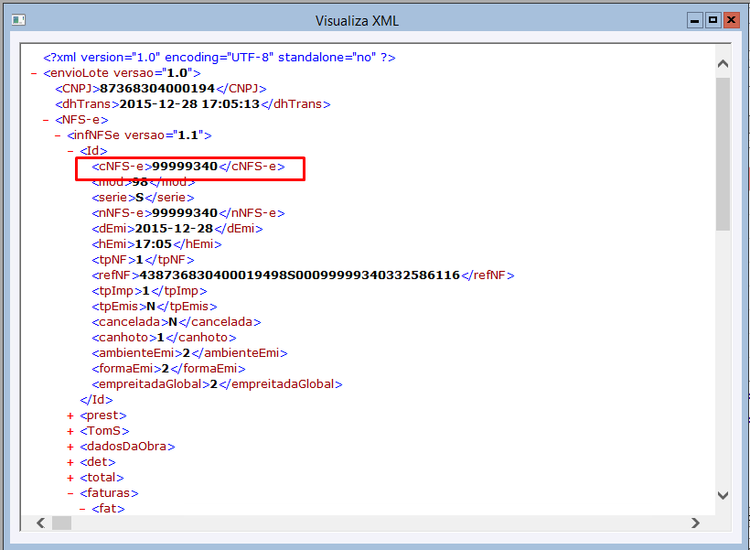The image size is (750, 550).
Task: Click the infNFSe versao tag text
Action: pyautogui.click(x=139, y=135)
